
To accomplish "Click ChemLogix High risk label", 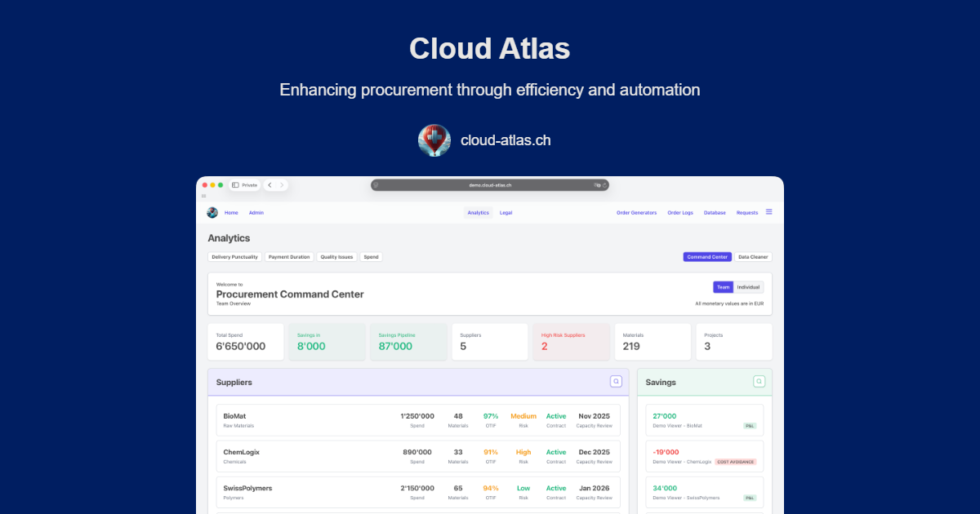I will [x=523, y=452].
